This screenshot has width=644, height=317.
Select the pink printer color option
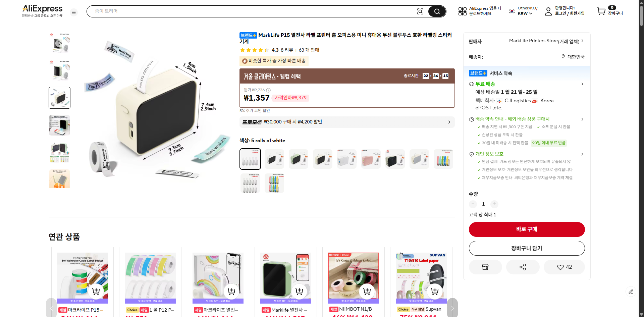[x=371, y=159]
